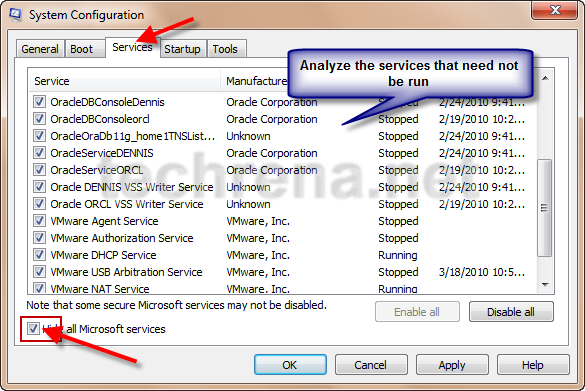Toggle Oracle ORCL VSS Writer Service checkbox
585x391 pixels.
(x=40, y=204)
